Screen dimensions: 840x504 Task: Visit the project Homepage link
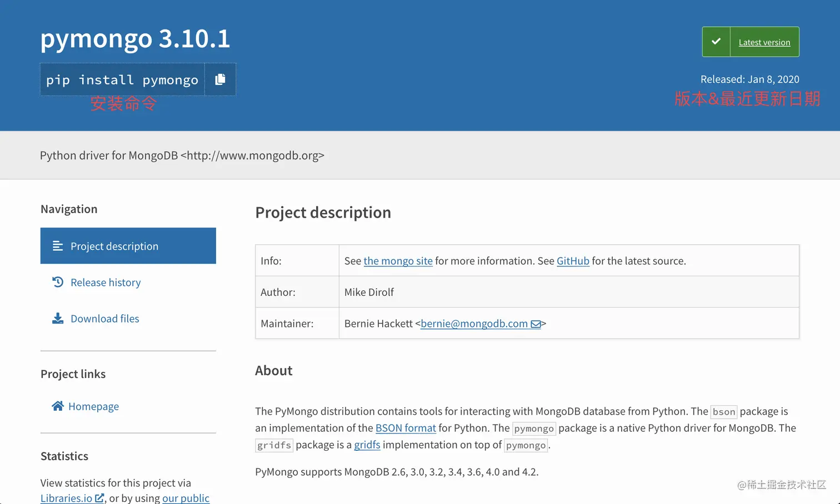tap(93, 406)
